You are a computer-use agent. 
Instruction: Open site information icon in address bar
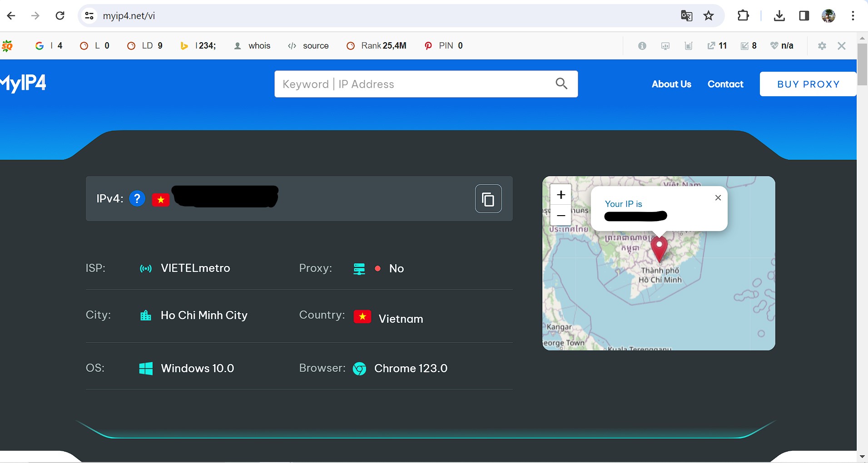point(89,16)
